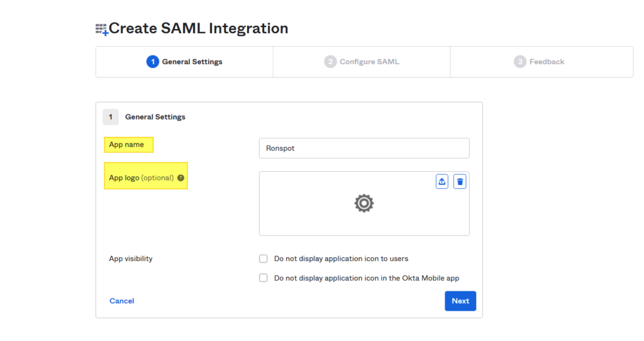Check Do not display application icon to users
The width and height of the screenshot is (644, 341).
coord(264,259)
